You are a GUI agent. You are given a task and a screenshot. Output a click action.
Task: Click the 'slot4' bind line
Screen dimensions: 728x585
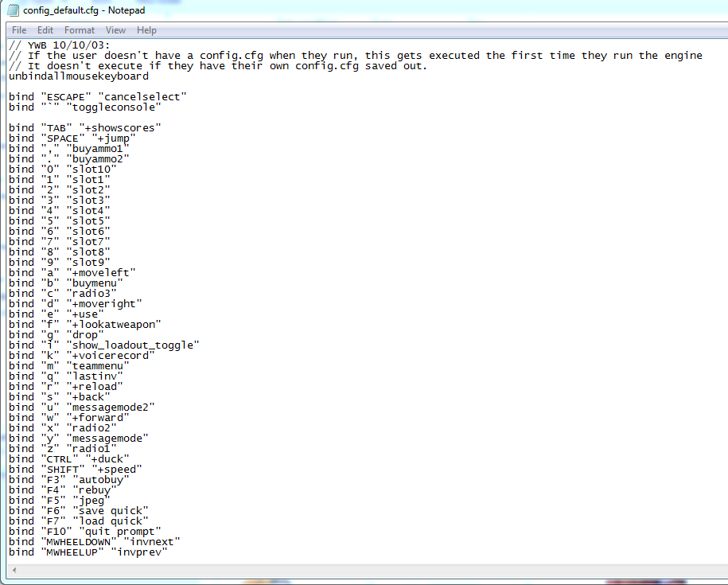tap(60, 211)
